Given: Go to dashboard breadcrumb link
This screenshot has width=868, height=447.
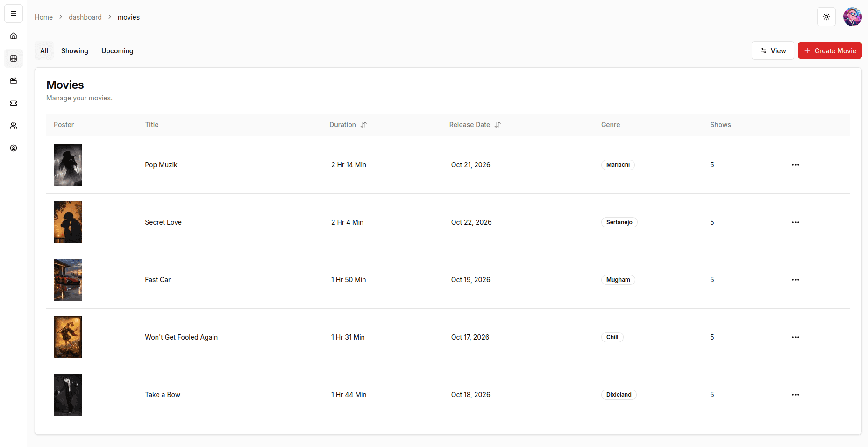Looking at the screenshot, I should (85, 17).
